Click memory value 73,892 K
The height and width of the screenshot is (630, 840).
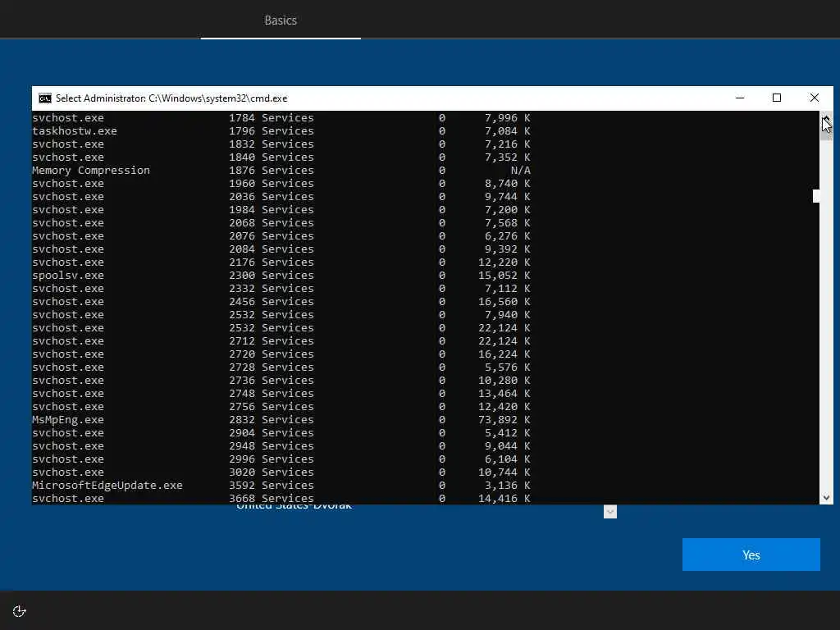[504, 420]
